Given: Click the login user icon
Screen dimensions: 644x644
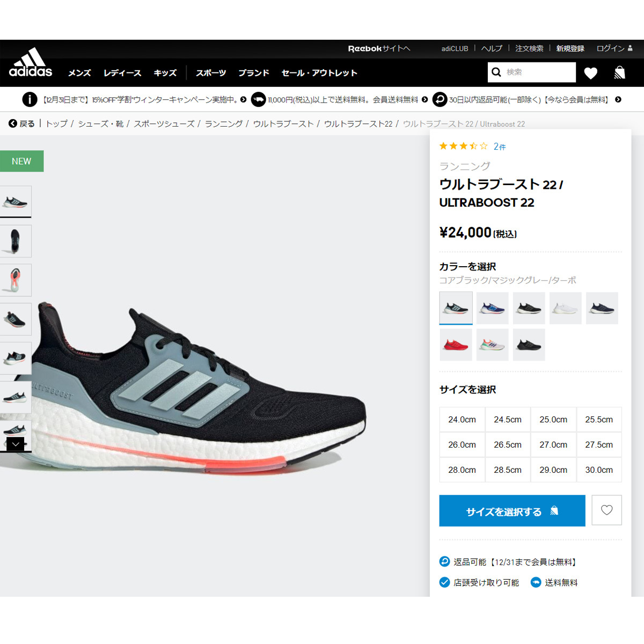Looking at the screenshot, I should (630, 48).
